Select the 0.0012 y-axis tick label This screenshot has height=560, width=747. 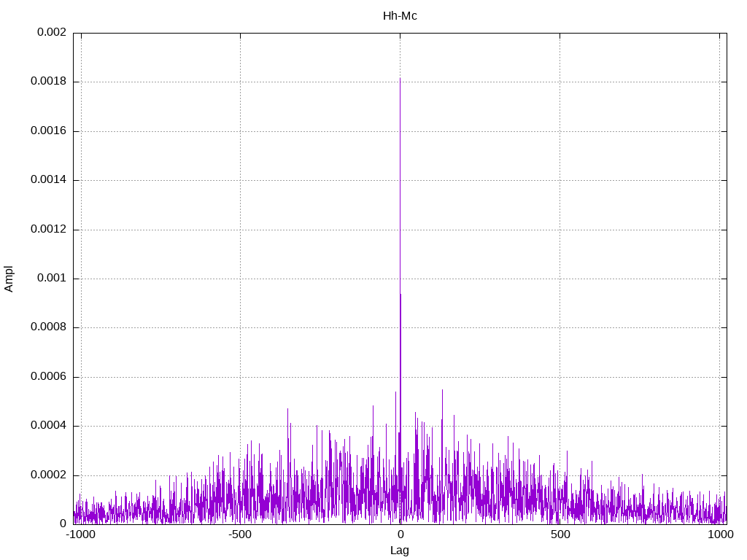(x=48, y=229)
